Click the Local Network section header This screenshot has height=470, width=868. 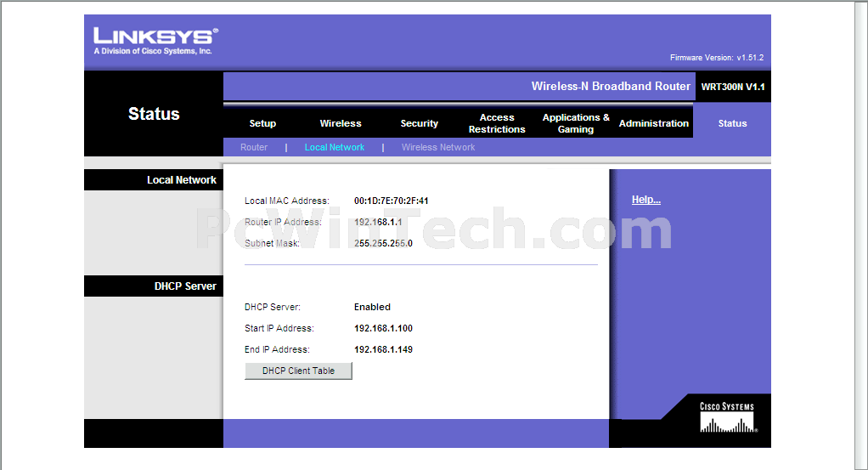[x=181, y=180]
